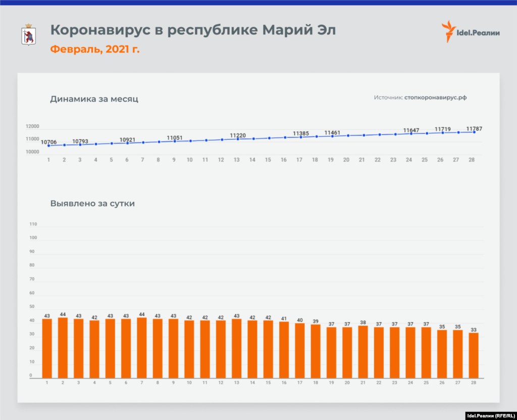Screen dimensions: 517x420
Task: Select the data point labeled 11647
Action: pyautogui.click(x=411, y=133)
